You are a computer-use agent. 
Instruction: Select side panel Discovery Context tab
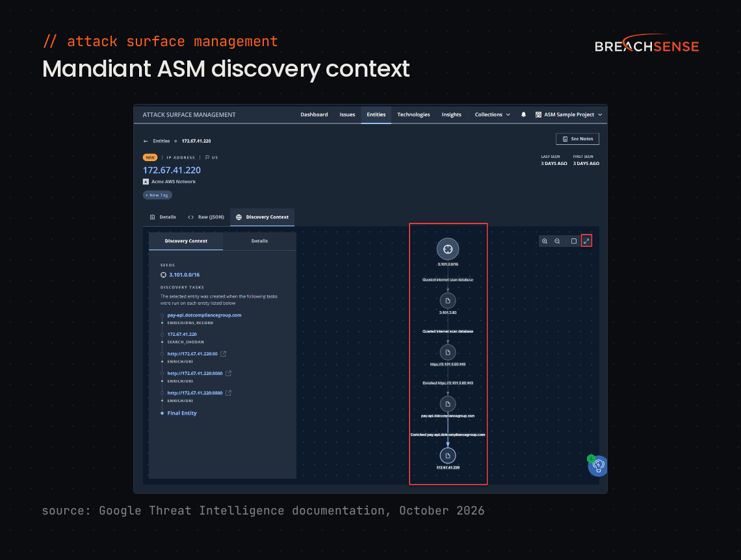click(186, 241)
